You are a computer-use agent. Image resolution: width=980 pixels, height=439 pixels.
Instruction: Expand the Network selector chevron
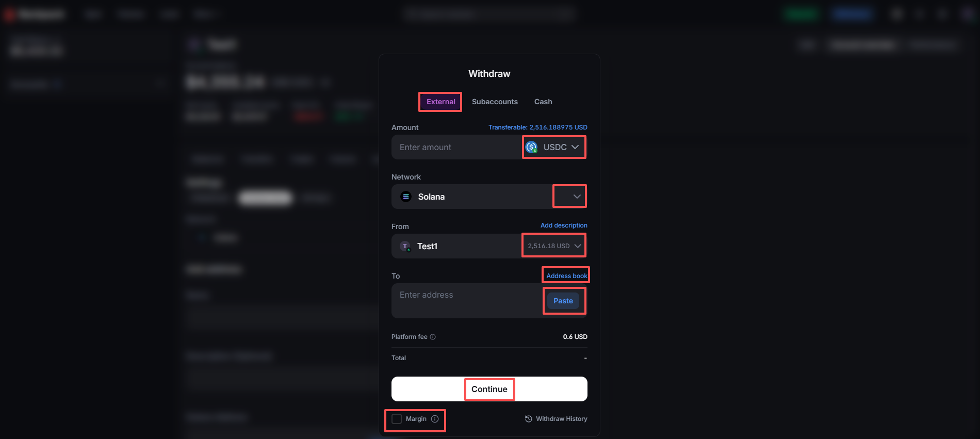point(577,197)
